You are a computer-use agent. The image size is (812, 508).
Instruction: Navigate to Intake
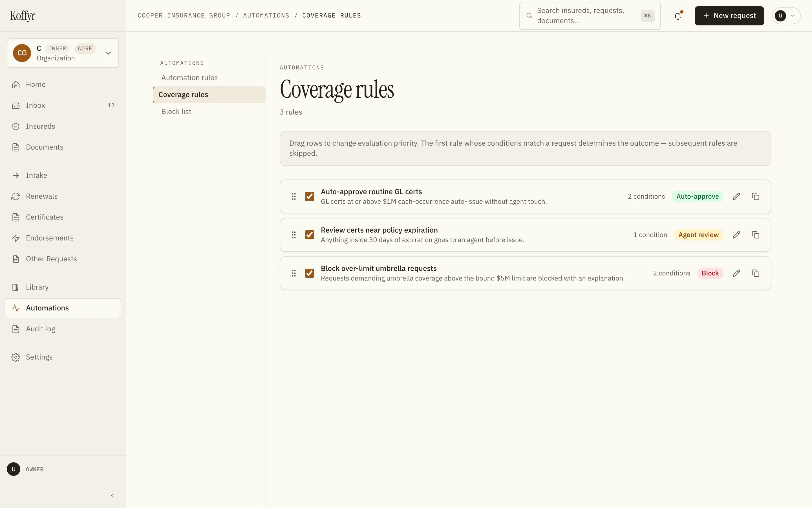pos(63,175)
